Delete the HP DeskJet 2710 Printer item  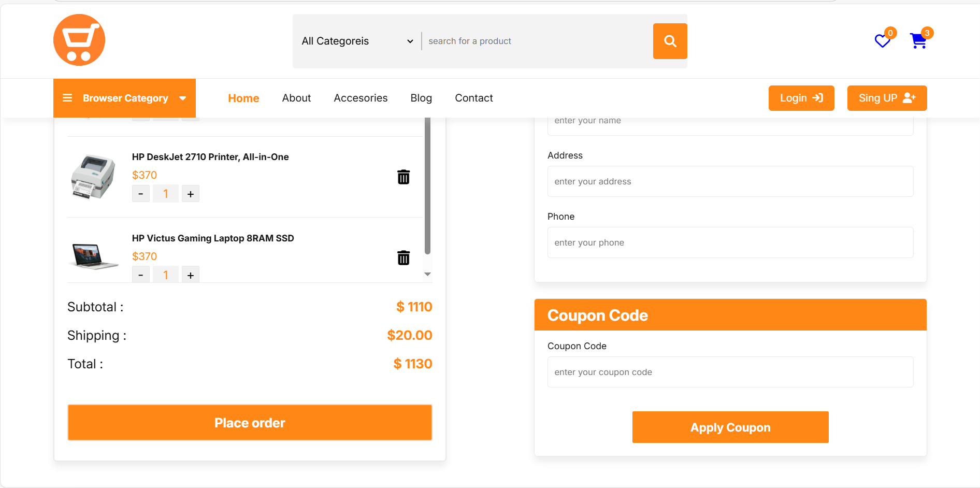pos(403,177)
